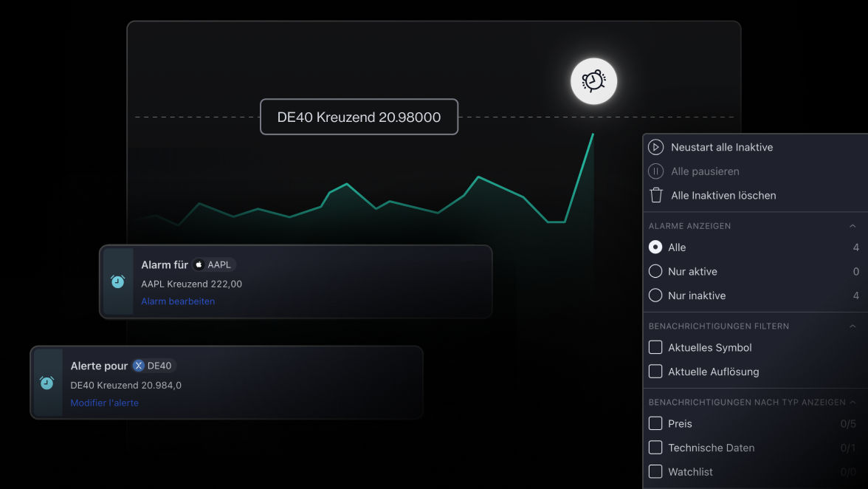
Task: Open the Modifier l'alerte link
Action: click(x=104, y=403)
